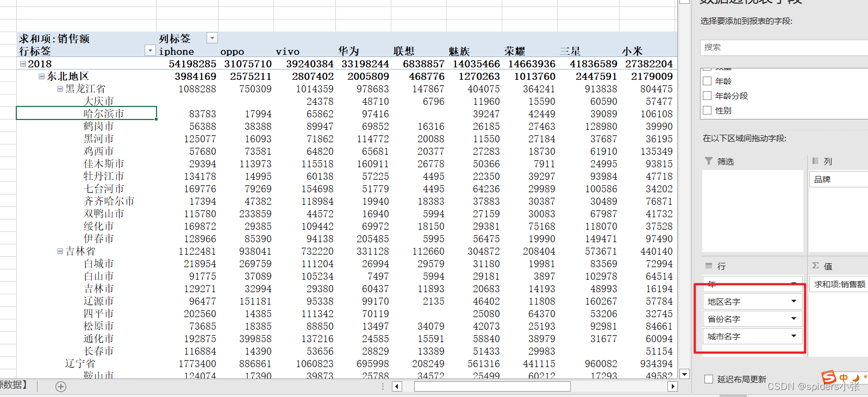
Task: Open the Sogou input method S icon
Action: [828, 377]
